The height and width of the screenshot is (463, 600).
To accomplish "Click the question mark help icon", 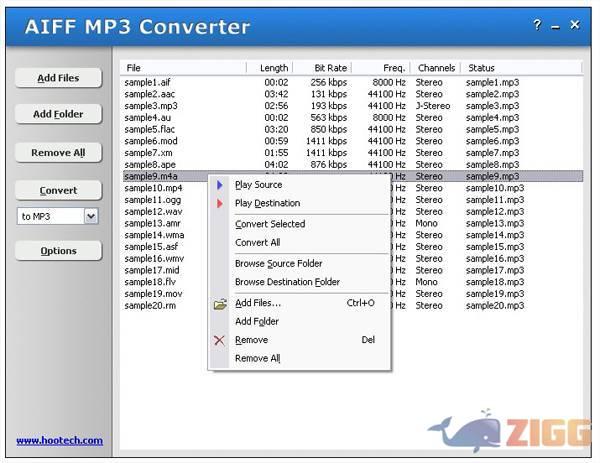I will 537,25.
